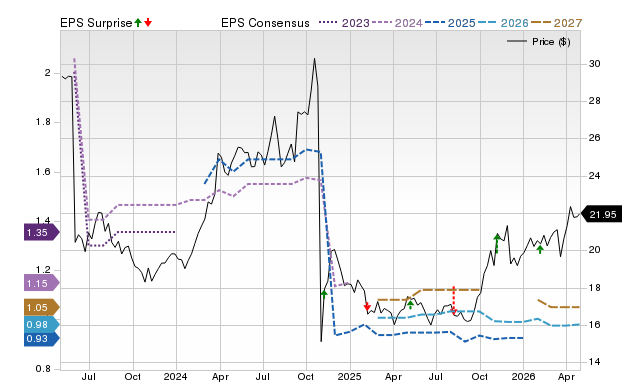Click the 2 label on the EPS axis
640x382 pixels.
(48, 73)
